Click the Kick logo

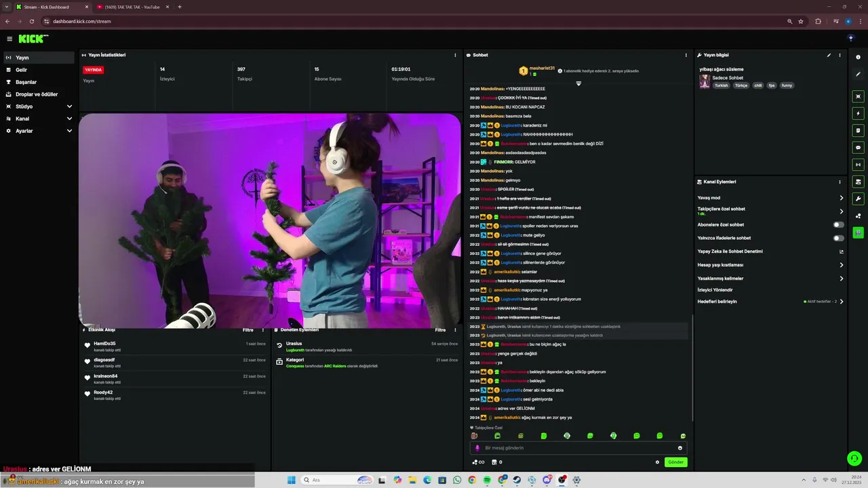pyautogui.click(x=33, y=39)
